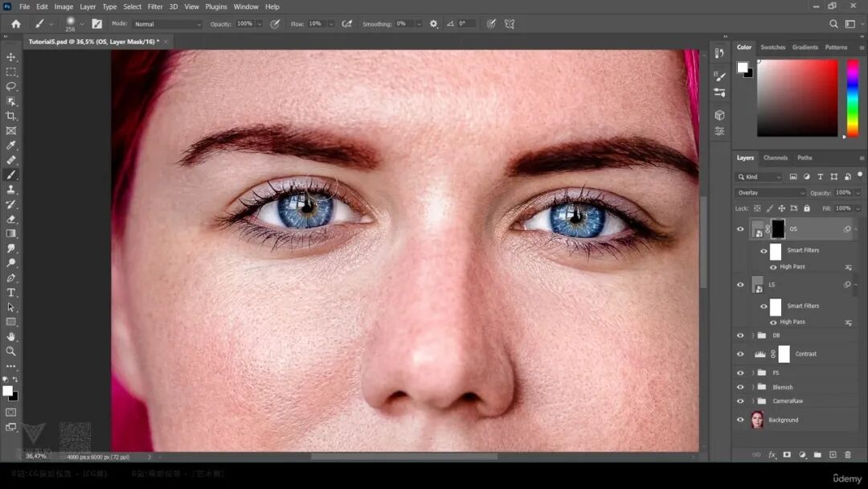Image resolution: width=868 pixels, height=489 pixels.
Task: Expand the DB layer group
Action: click(x=753, y=335)
